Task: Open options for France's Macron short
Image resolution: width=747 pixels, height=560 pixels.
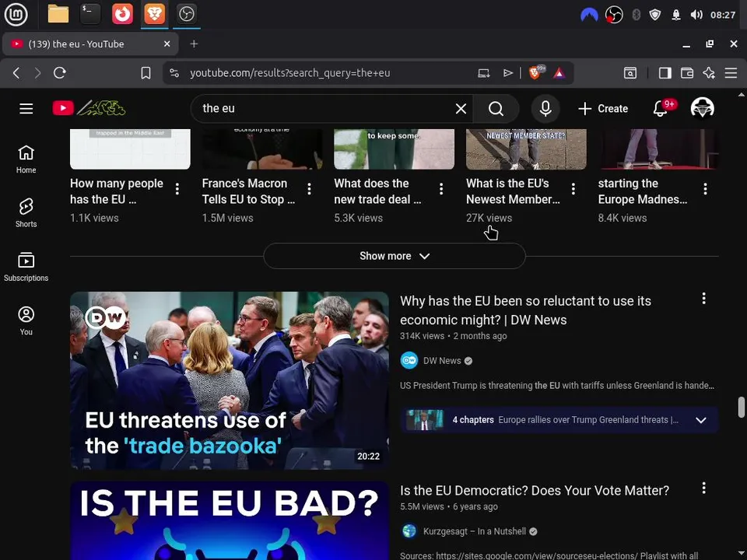Action: coord(309,189)
